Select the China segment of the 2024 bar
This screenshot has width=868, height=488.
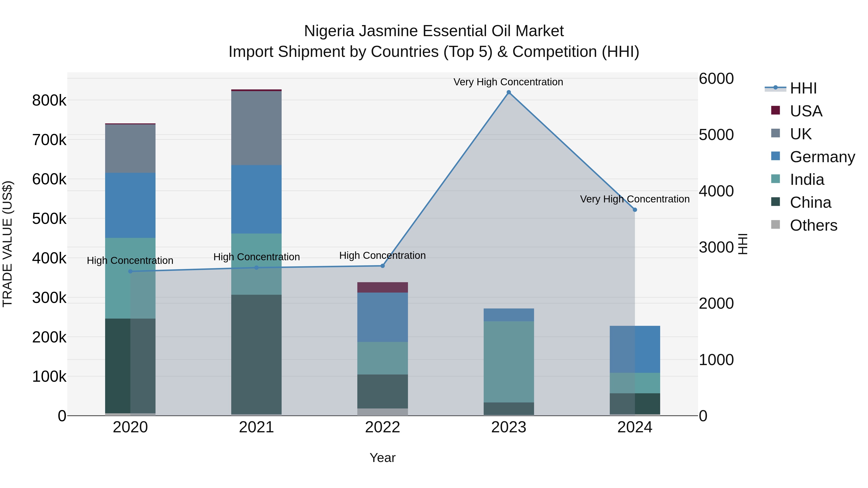(x=635, y=404)
